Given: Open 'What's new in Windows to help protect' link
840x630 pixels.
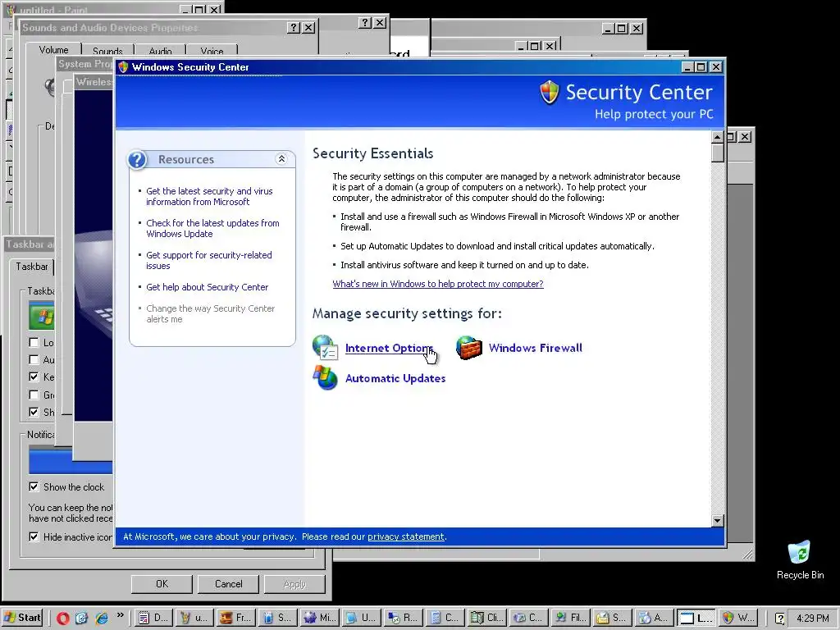Looking at the screenshot, I should (x=438, y=284).
